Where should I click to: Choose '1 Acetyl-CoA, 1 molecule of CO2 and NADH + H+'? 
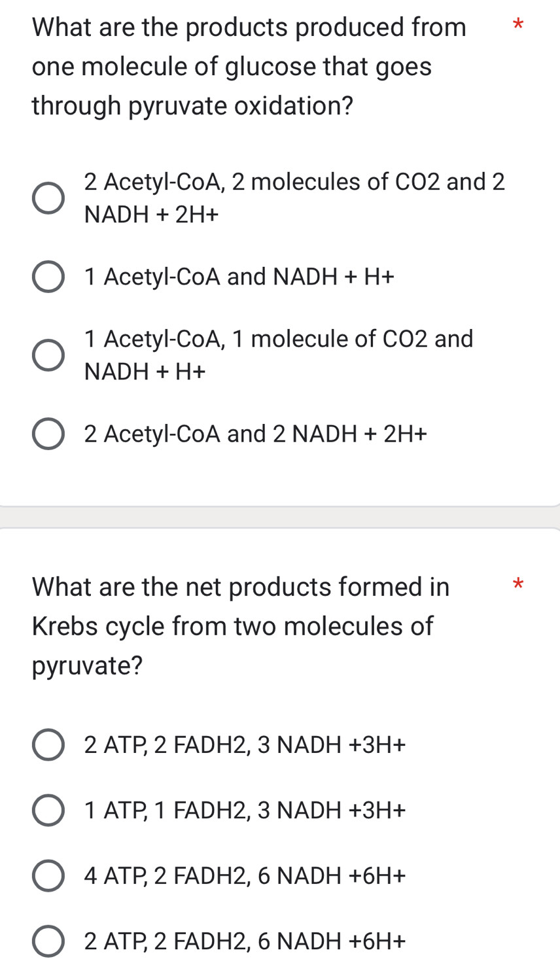[48, 355]
